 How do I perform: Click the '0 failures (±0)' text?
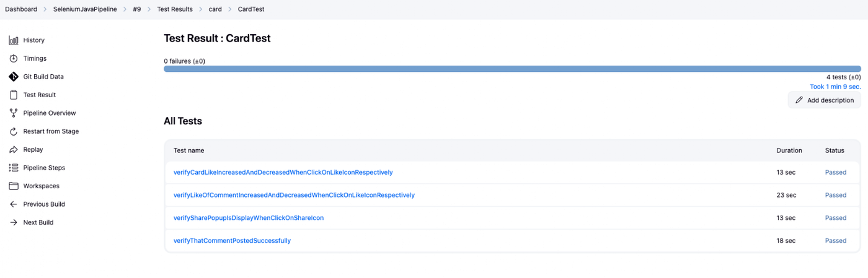184,61
